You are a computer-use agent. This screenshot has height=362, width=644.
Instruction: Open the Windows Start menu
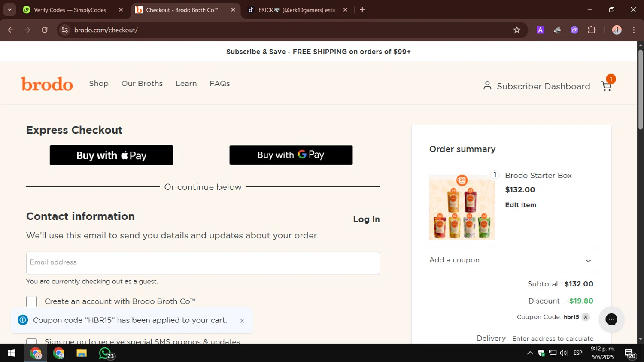tap(12, 353)
